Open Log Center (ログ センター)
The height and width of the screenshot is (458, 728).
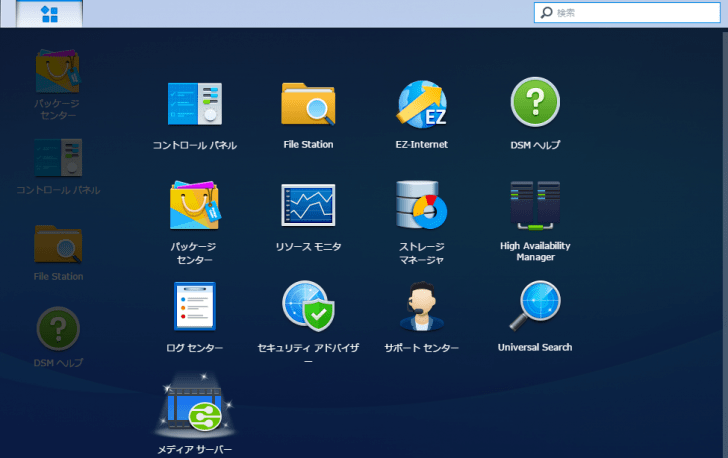click(195, 307)
